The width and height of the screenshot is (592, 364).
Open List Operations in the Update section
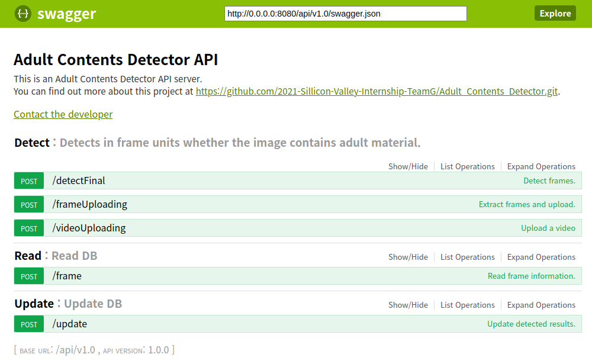click(x=468, y=305)
